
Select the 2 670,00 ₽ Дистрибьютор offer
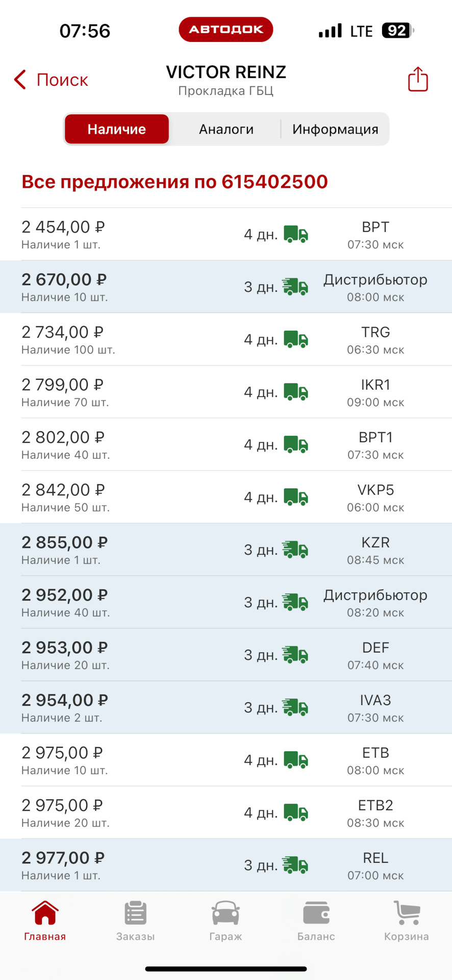click(226, 287)
